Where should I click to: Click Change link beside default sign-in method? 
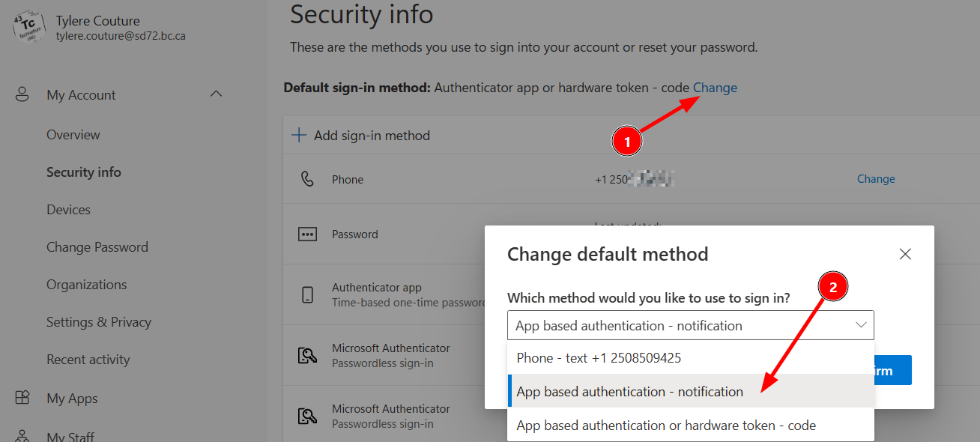pyautogui.click(x=715, y=88)
